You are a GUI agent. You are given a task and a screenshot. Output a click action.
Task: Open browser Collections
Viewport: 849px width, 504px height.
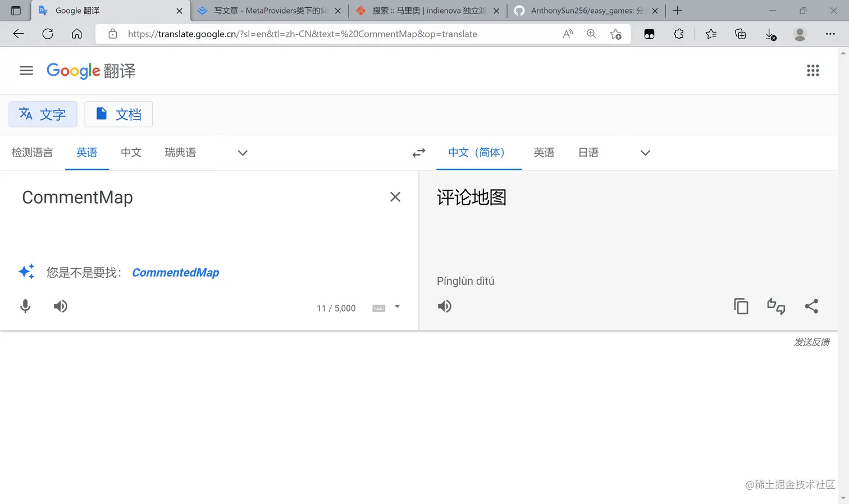coord(741,34)
